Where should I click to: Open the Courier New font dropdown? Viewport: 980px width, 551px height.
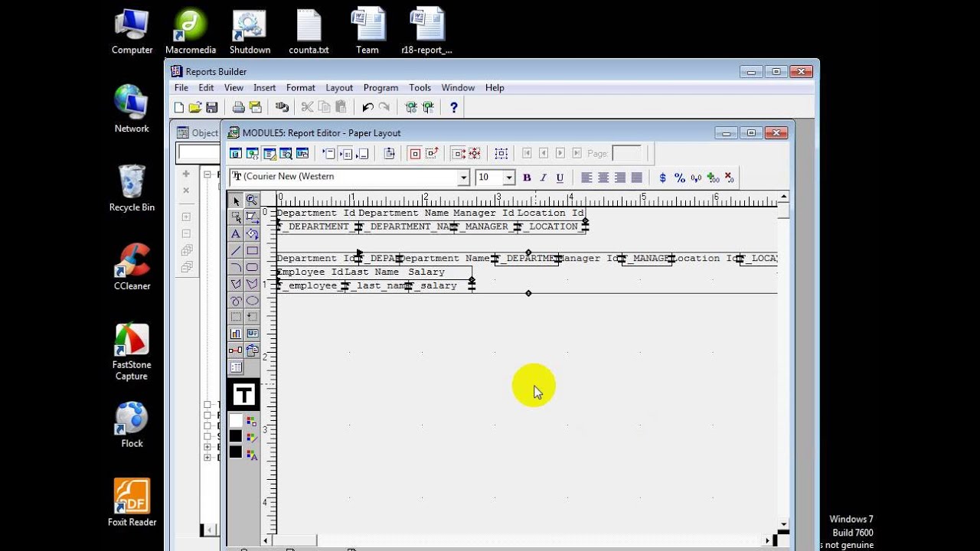pos(463,178)
